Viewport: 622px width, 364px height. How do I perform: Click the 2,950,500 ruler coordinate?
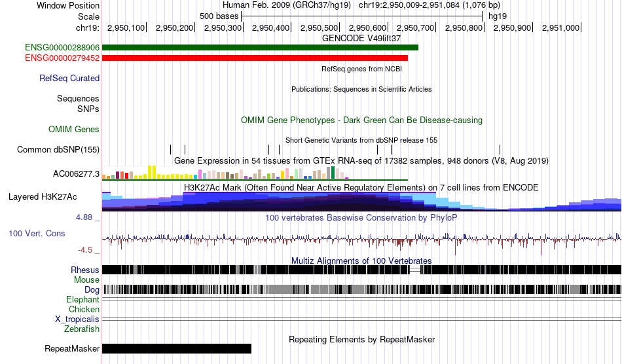tap(320, 27)
